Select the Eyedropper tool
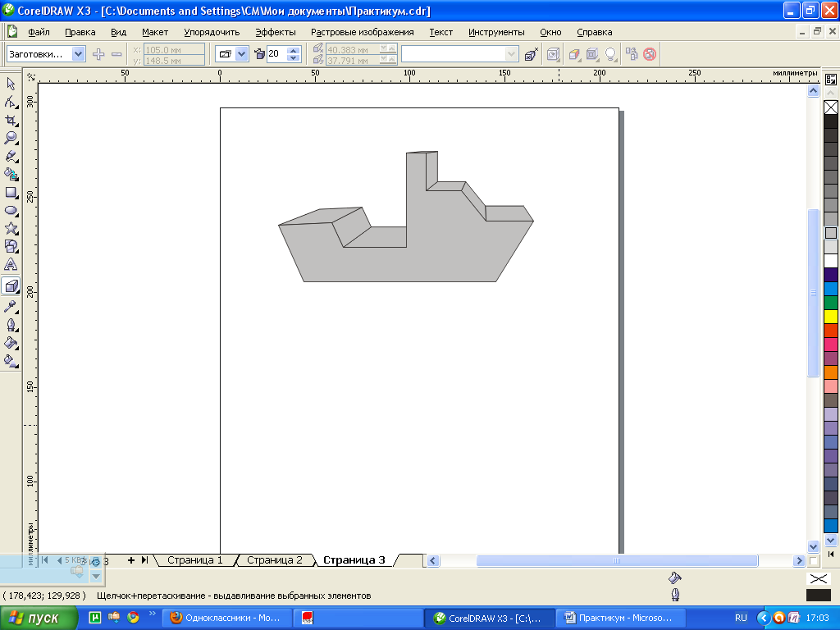840x630 pixels. pos(11,307)
